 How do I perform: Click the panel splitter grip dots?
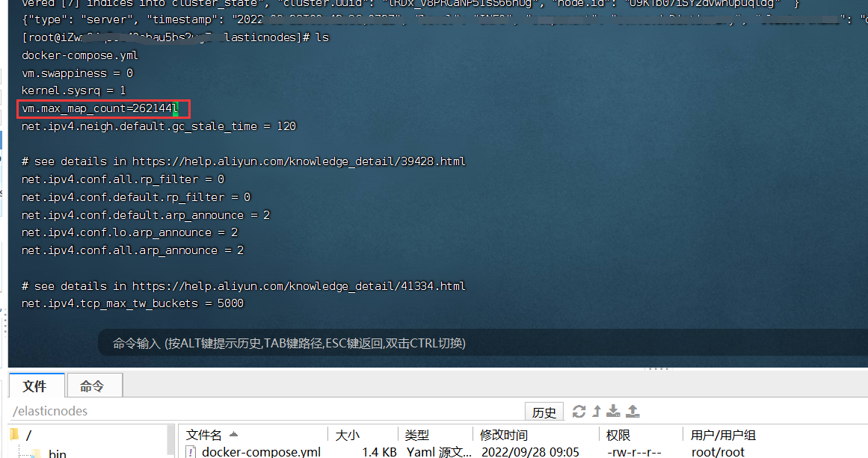click(659, 368)
